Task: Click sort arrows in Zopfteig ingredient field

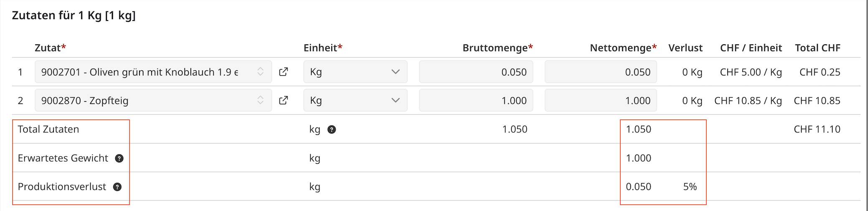Action: (260, 100)
